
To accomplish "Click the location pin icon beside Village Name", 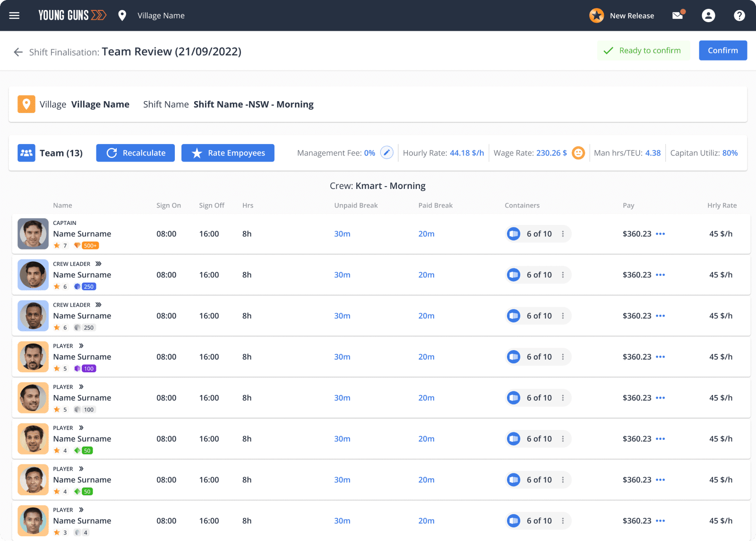I will tap(122, 16).
